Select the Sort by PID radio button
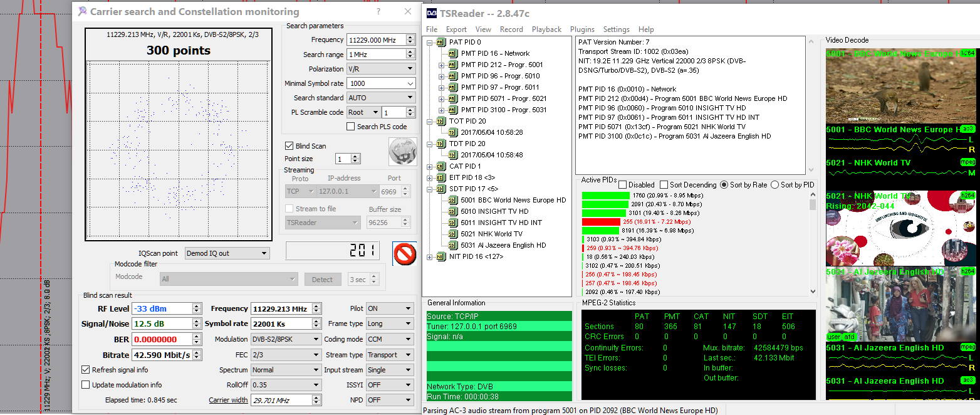The height and width of the screenshot is (415, 980). click(774, 185)
